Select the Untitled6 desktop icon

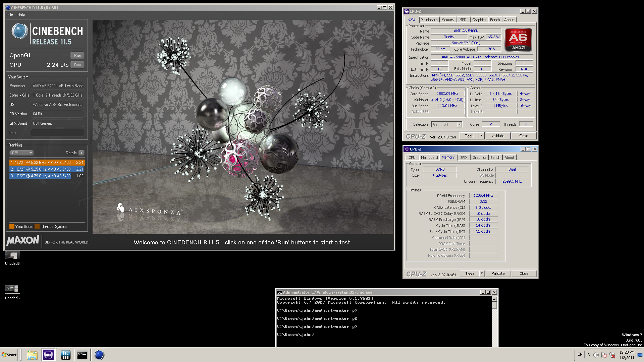point(12,293)
